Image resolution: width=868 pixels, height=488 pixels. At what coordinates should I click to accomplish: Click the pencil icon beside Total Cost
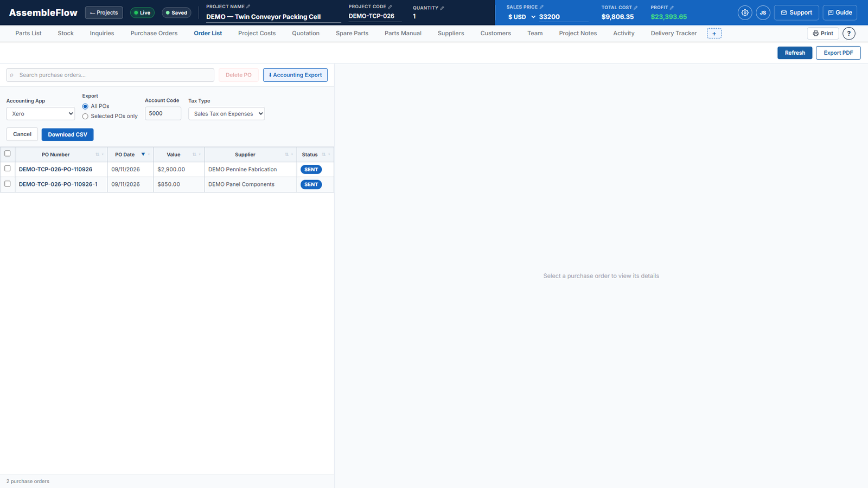(x=636, y=8)
